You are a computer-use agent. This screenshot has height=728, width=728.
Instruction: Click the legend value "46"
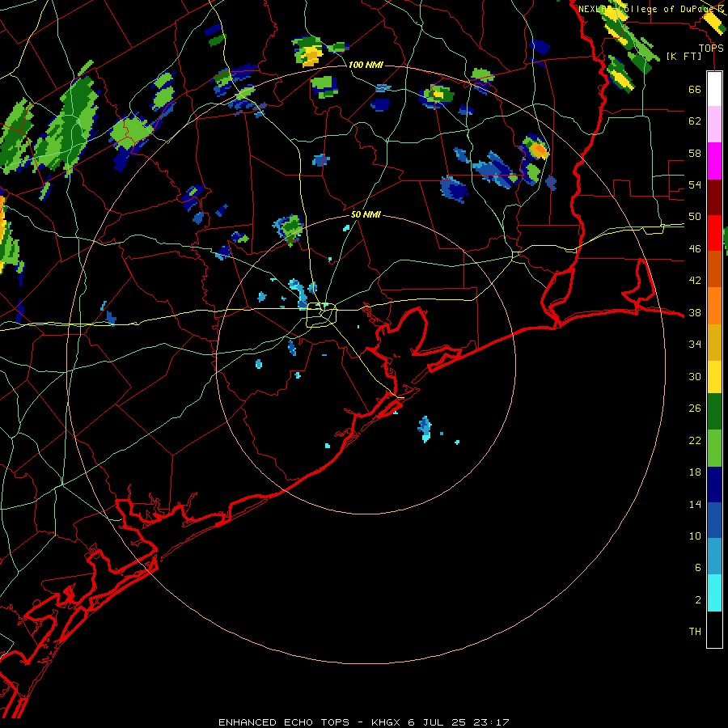click(x=695, y=249)
